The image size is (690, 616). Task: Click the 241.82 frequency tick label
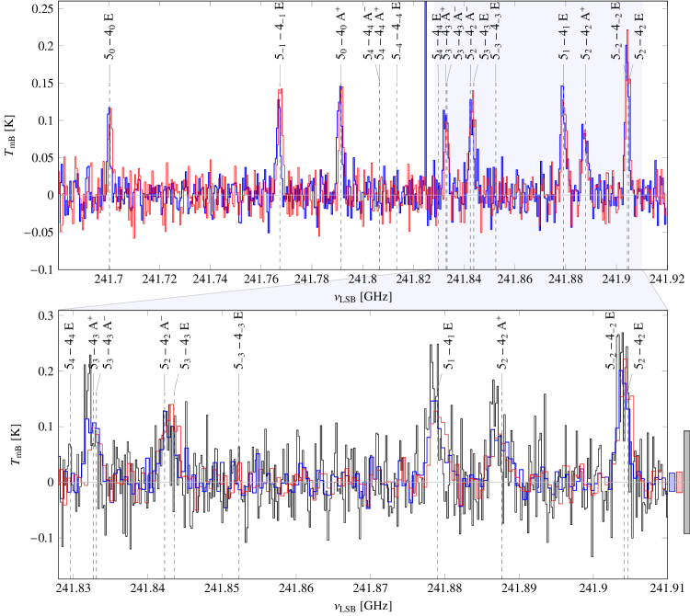(x=413, y=279)
